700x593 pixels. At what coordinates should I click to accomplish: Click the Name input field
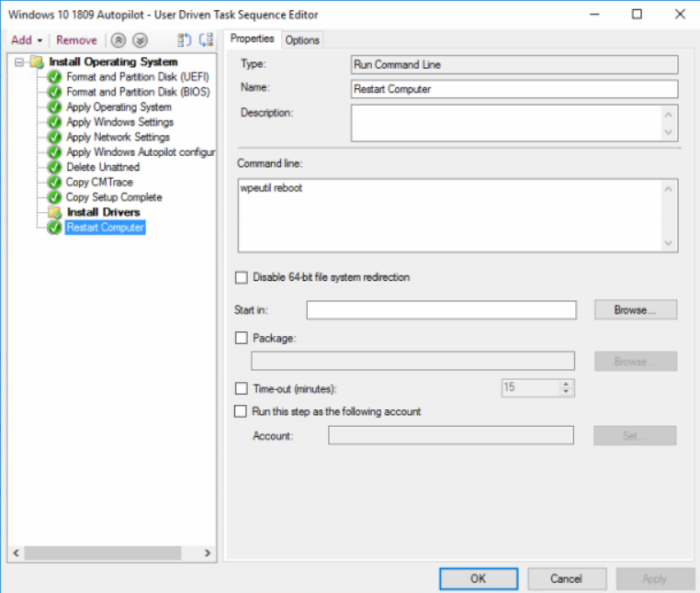click(514, 89)
